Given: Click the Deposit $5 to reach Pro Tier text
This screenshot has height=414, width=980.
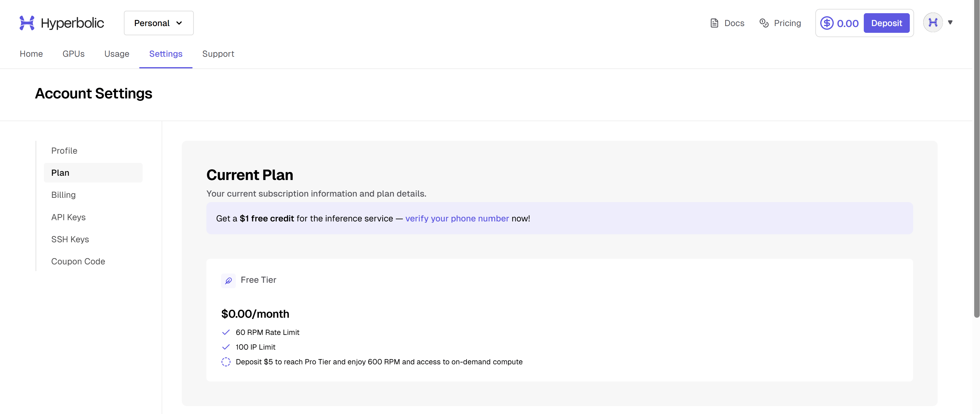Looking at the screenshot, I should point(379,362).
